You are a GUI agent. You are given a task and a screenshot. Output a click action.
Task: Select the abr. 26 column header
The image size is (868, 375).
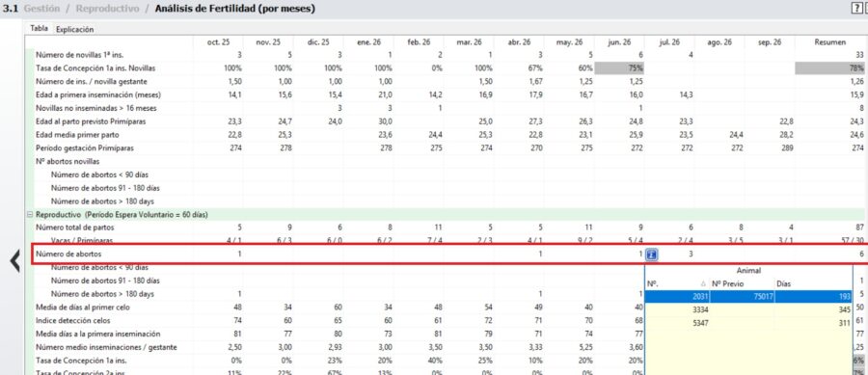tap(519, 42)
